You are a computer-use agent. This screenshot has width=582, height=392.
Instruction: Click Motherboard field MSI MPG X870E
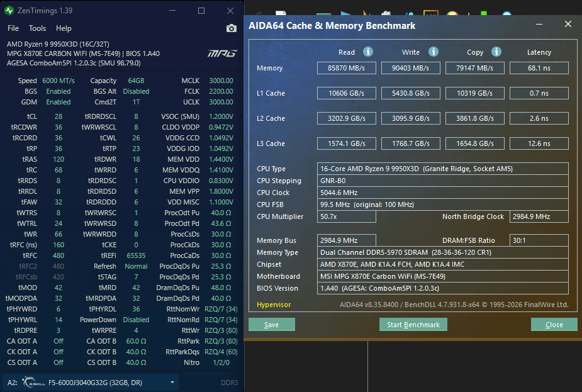point(442,276)
